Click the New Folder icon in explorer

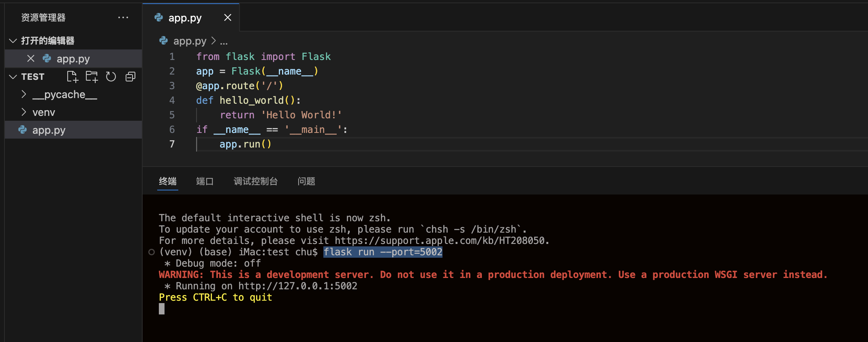(92, 77)
